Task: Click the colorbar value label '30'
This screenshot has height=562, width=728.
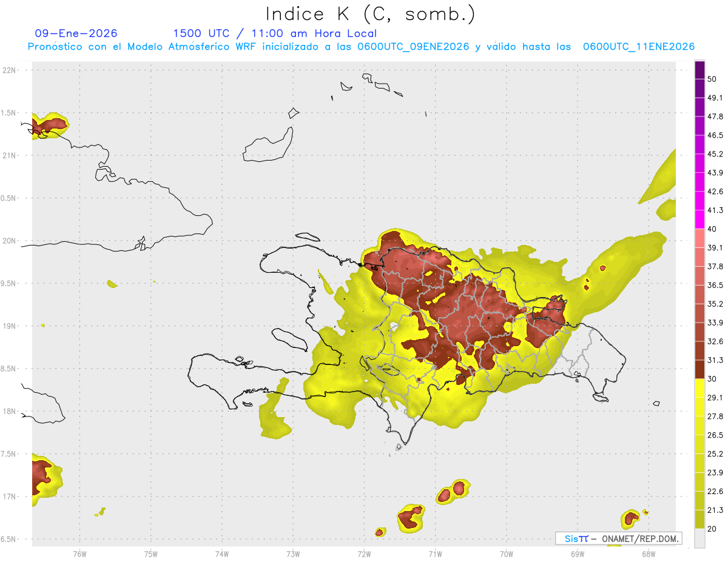Action: (x=712, y=379)
